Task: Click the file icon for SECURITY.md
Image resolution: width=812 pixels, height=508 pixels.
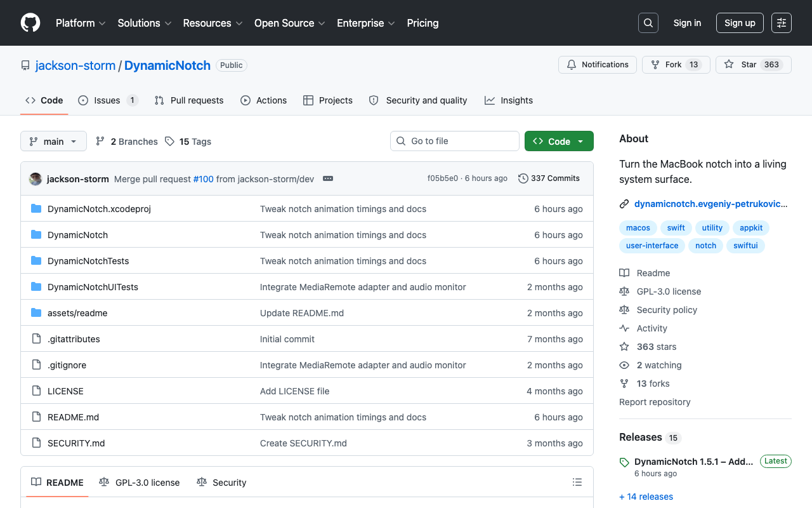Action: (36, 443)
